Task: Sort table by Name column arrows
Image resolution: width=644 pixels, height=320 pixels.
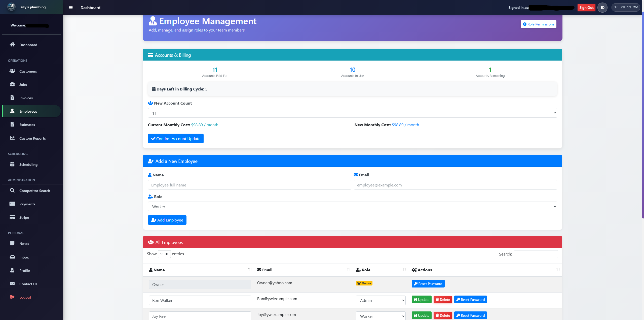Action: click(x=250, y=270)
